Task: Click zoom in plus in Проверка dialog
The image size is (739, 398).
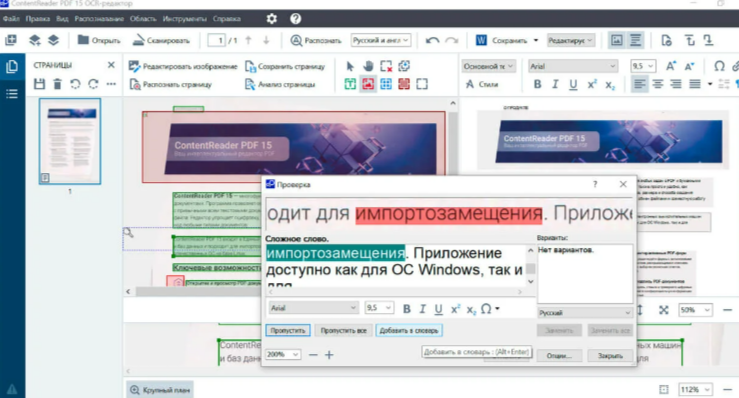Action: point(329,355)
